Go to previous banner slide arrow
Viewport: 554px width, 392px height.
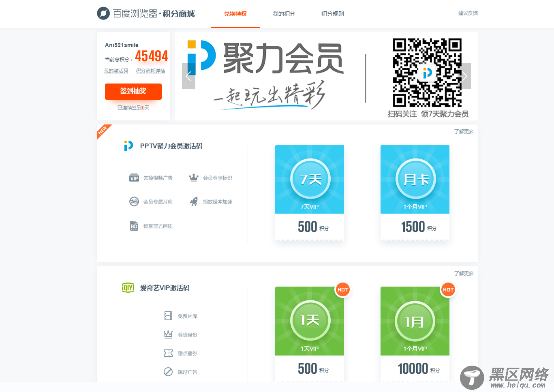[188, 76]
